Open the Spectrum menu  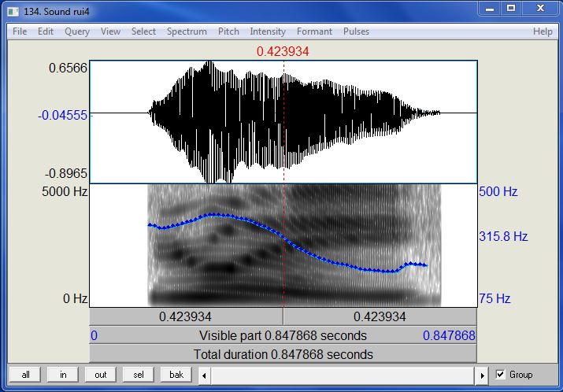pos(187,31)
